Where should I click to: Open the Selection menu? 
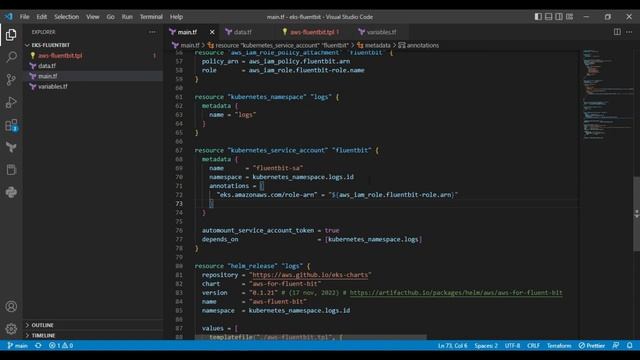[x=67, y=17]
